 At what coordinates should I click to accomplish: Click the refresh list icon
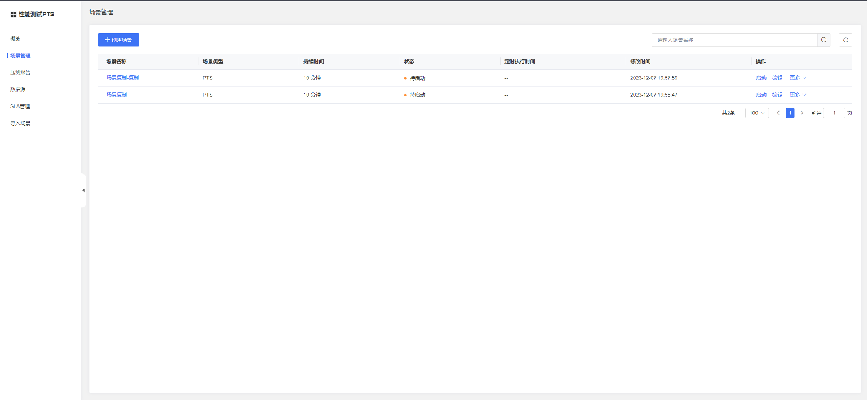point(845,40)
